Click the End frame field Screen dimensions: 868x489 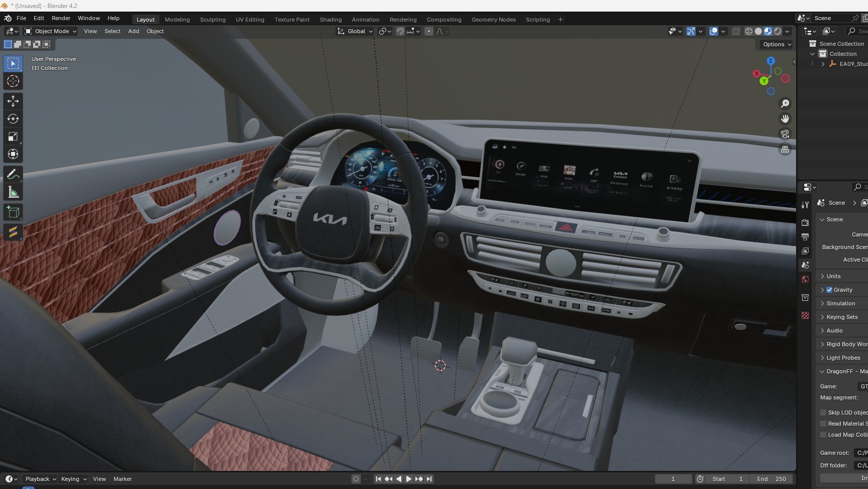coord(771,479)
